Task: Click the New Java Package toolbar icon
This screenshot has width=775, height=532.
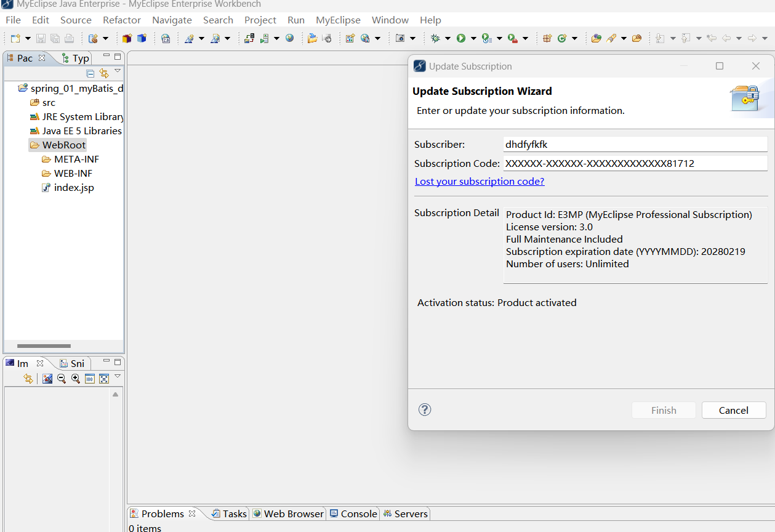Action: (x=547, y=38)
